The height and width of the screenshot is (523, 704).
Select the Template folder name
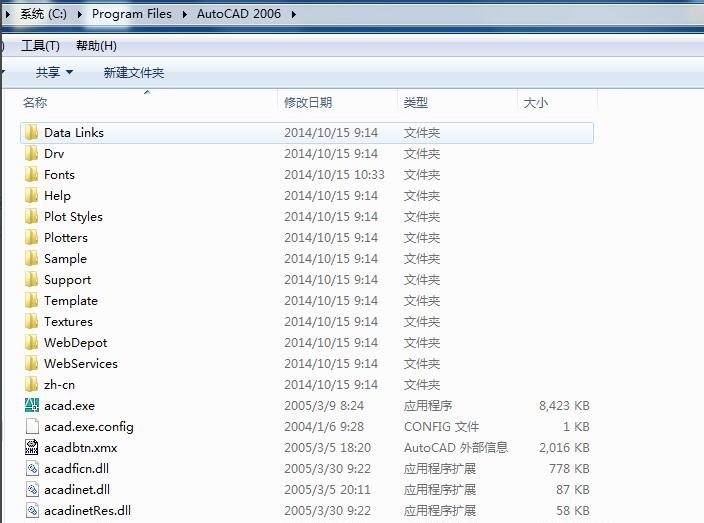pos(71,301)
